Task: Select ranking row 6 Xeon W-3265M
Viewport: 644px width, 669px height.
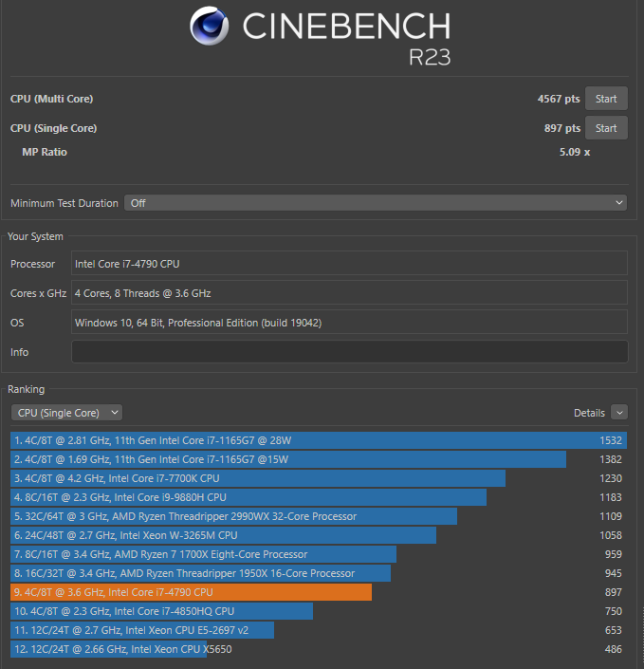Action: 319,535
